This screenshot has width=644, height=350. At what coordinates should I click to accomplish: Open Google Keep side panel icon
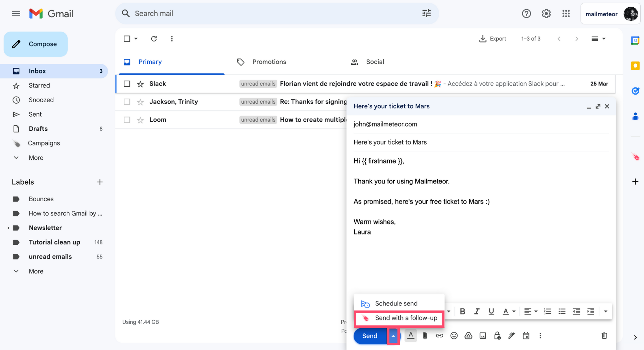coord(635,66)
